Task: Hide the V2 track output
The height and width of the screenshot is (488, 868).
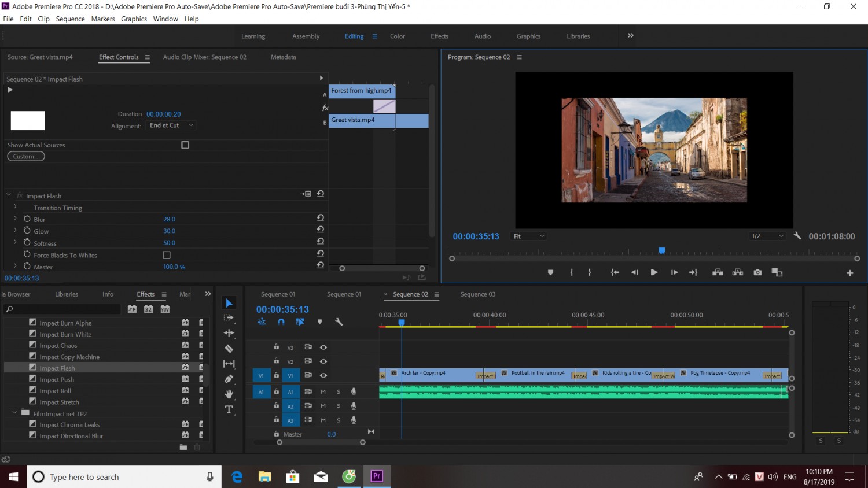Action: coord(323,361)
